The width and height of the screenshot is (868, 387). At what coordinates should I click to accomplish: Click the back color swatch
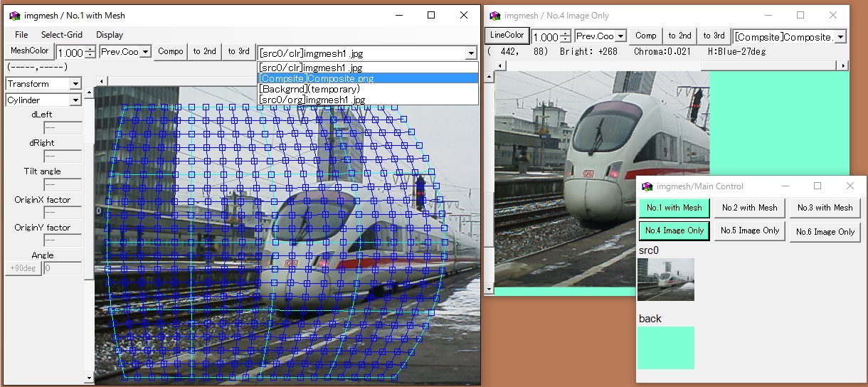click(665, 347)
